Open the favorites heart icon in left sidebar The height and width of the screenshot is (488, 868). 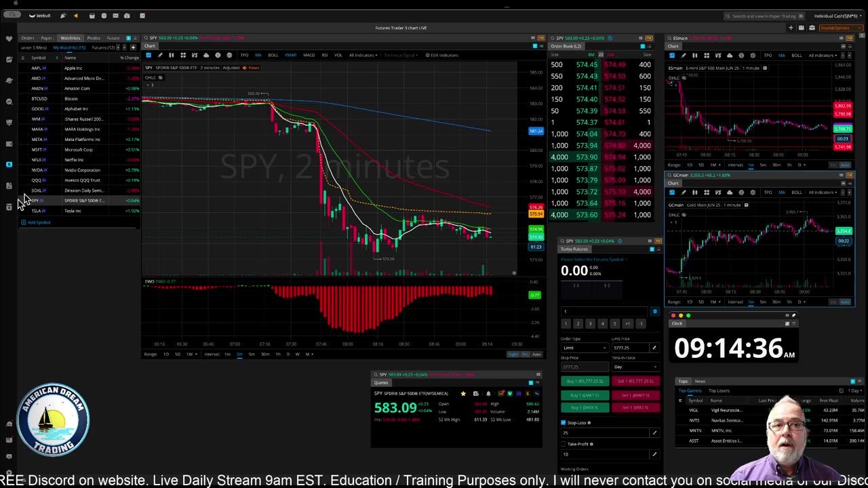click(x=9, y=39)
